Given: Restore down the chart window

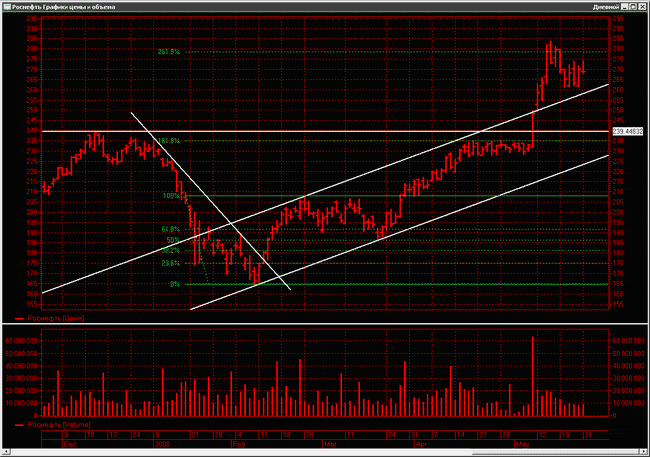Looking at the screenshot, I should pos(633,7).
